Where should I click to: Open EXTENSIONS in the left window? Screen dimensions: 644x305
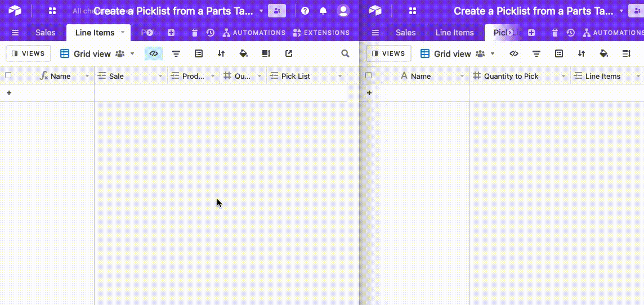click(321, 33)
